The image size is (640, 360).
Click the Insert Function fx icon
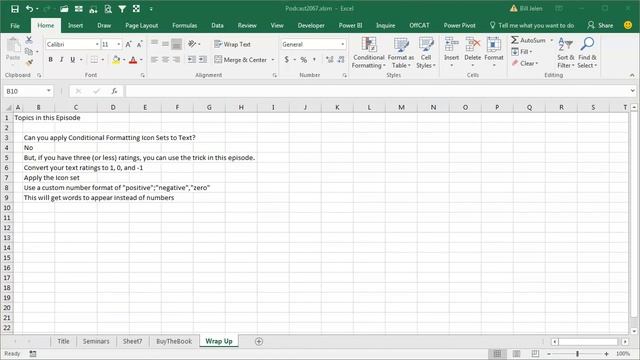(114, 91)
